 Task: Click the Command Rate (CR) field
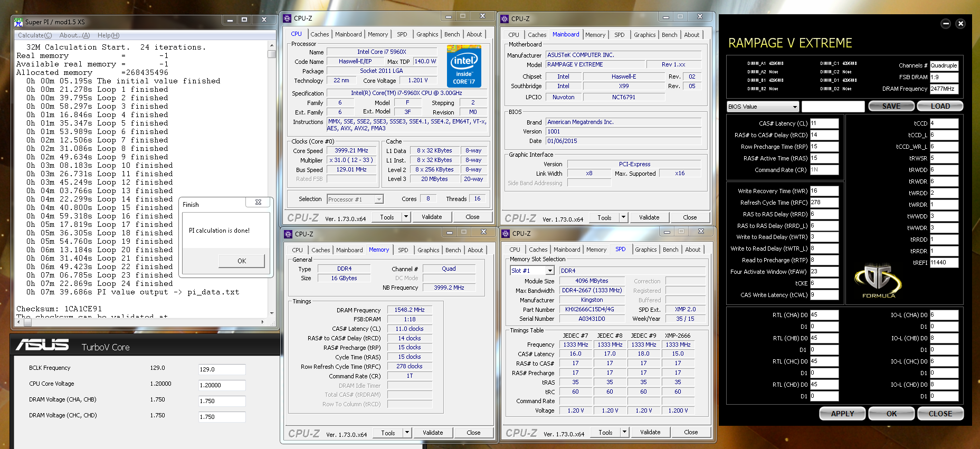824,170
